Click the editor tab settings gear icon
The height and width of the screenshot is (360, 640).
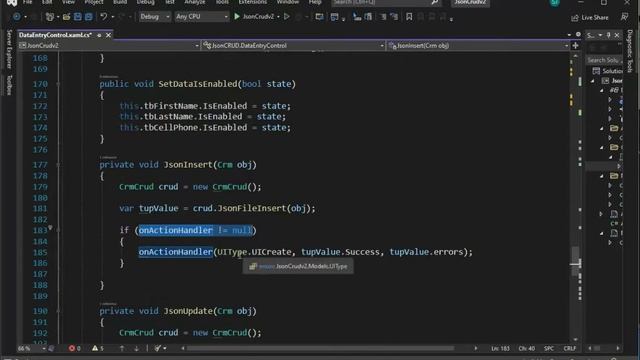578,35
